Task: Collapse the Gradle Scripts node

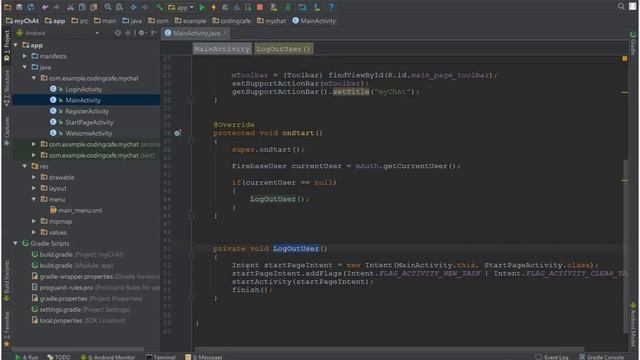Action: coord(16,243)
